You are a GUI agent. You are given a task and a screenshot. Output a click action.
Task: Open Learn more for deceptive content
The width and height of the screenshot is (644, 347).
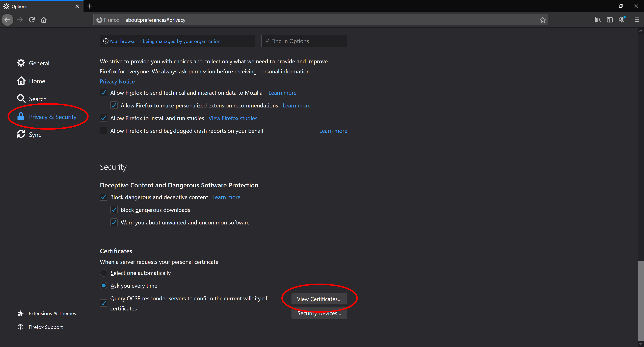[226, 197]
